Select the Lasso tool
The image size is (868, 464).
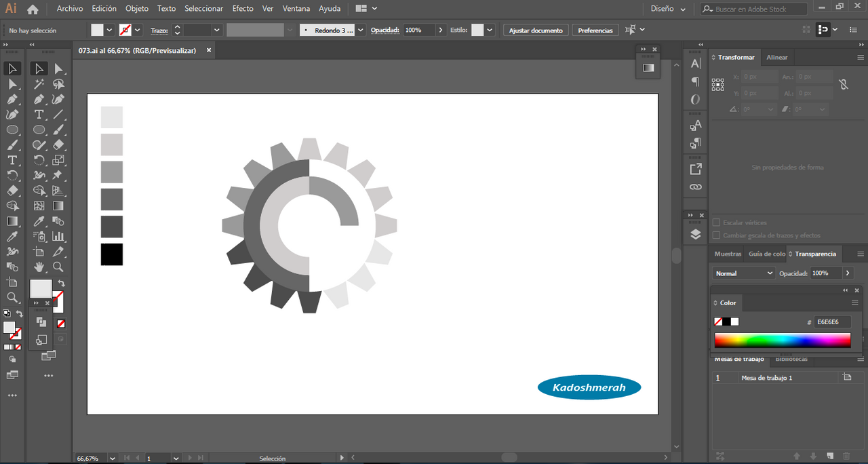58,83
